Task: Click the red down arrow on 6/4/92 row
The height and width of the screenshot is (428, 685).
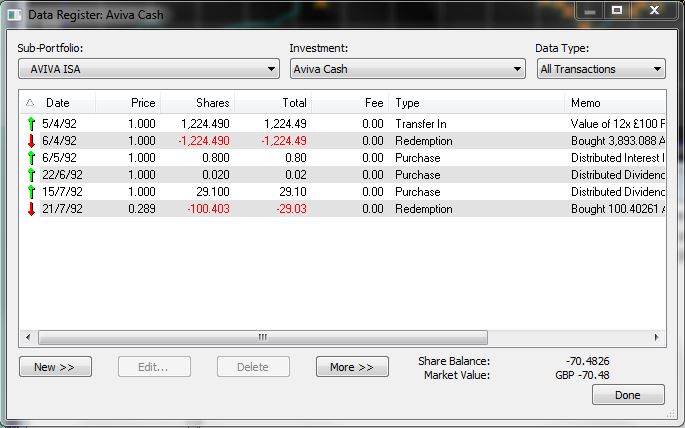Action: 31,141
